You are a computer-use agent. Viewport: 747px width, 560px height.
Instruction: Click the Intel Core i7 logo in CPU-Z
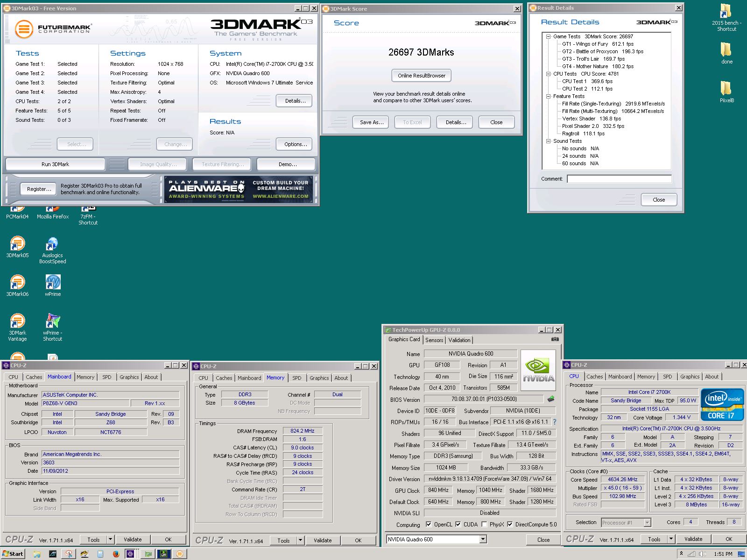click(x=722, y=405)
